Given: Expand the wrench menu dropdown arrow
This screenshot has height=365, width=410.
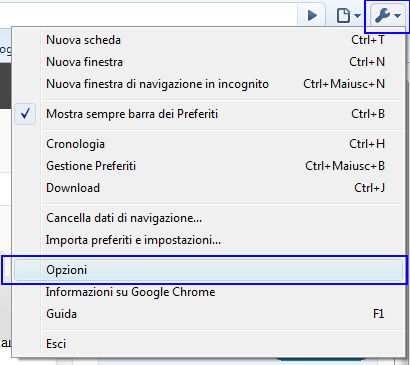Looking at the screenshot, I should pos(397,16).
